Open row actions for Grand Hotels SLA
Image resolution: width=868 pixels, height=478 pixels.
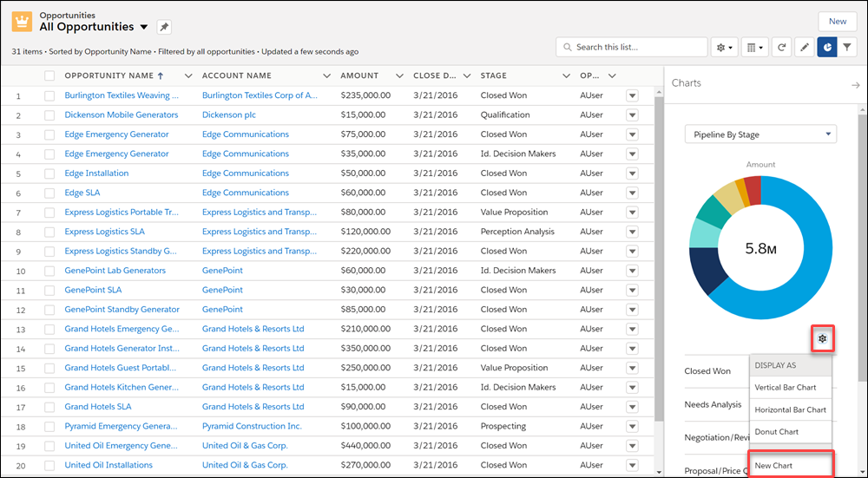632,407
